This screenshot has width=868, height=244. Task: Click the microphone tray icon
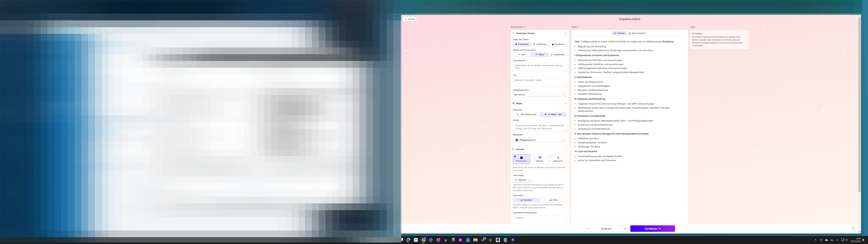[x=837, y=240]
